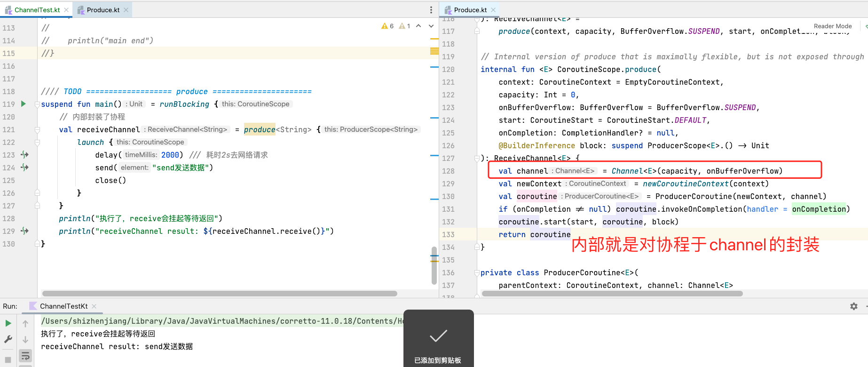This screenshot has width=868, height=367.
Task: Click yellow warnings count 6 indicator
Action: click(x=387, y=26)
